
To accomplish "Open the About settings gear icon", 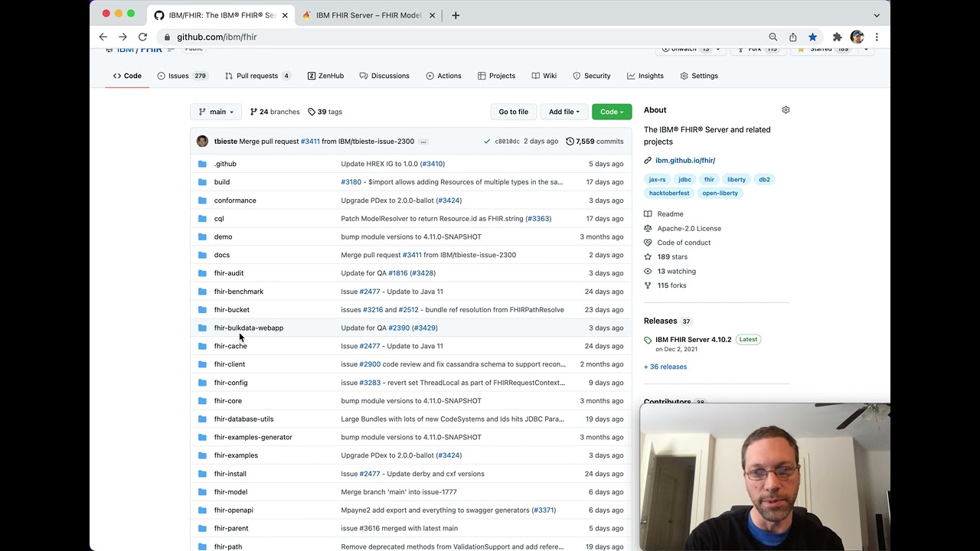I will 786,110.
